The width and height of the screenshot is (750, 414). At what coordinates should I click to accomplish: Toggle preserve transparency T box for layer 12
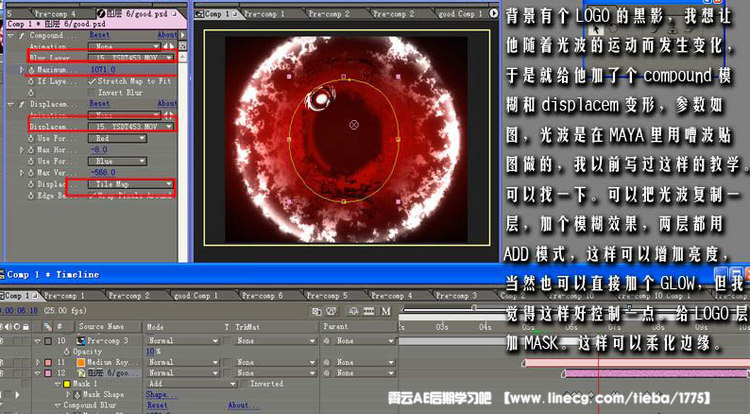pos(227,373)
